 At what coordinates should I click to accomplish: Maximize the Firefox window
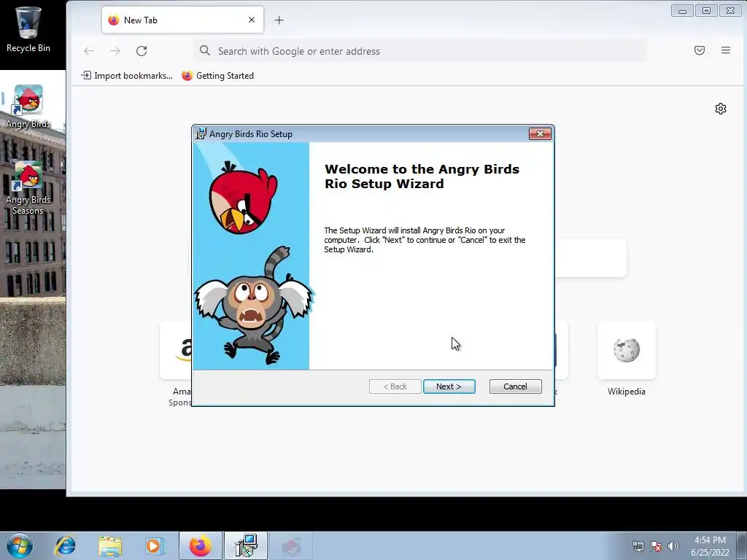(x=706, y=10)
